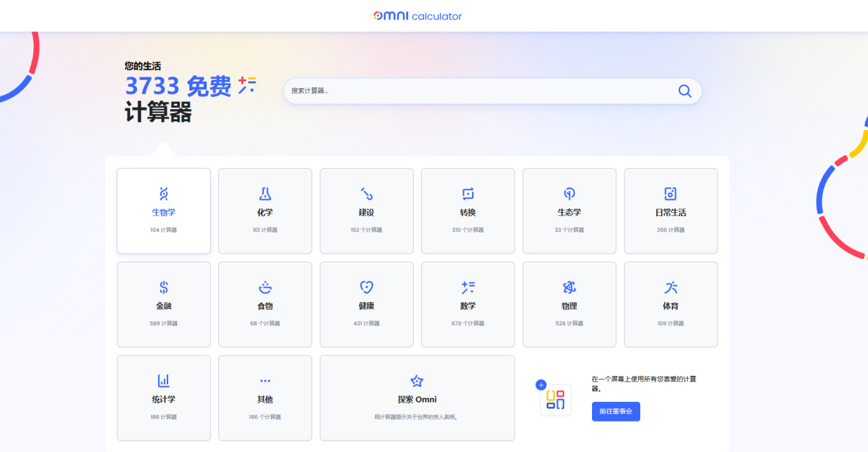The width and height of the screenshot is (868, 452).
Task: Click the 金融 dollar sign icon
Action: pos(163,287)
